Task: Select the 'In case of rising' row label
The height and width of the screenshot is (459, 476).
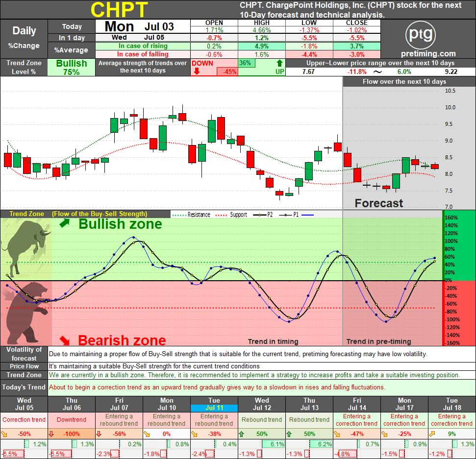Action: click(143, 46)
